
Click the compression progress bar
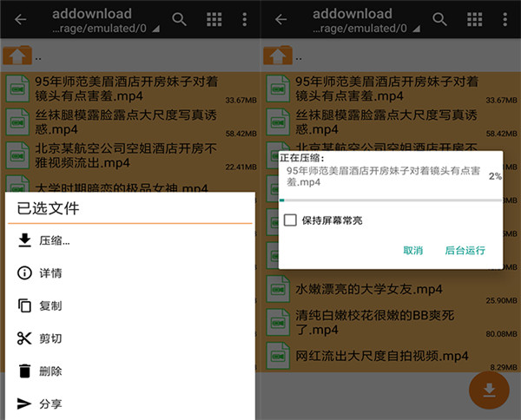tap(390, 200)
